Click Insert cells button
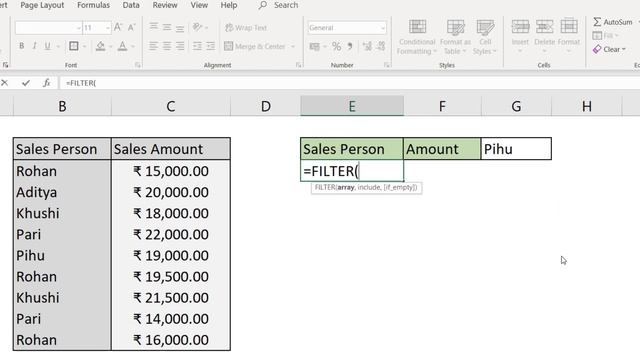Image resolution: width=640 pixels, height=360 pixels. click(520, 36)
